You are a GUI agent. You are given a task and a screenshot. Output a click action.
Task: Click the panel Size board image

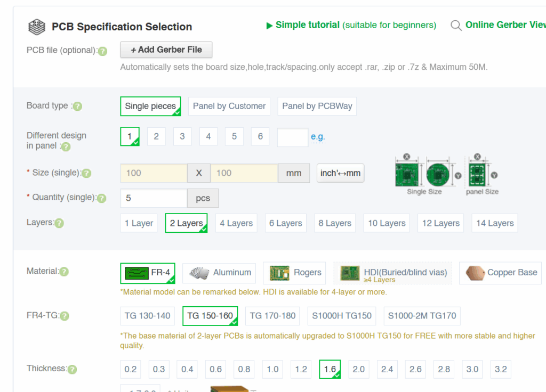(x=477, y=175)
